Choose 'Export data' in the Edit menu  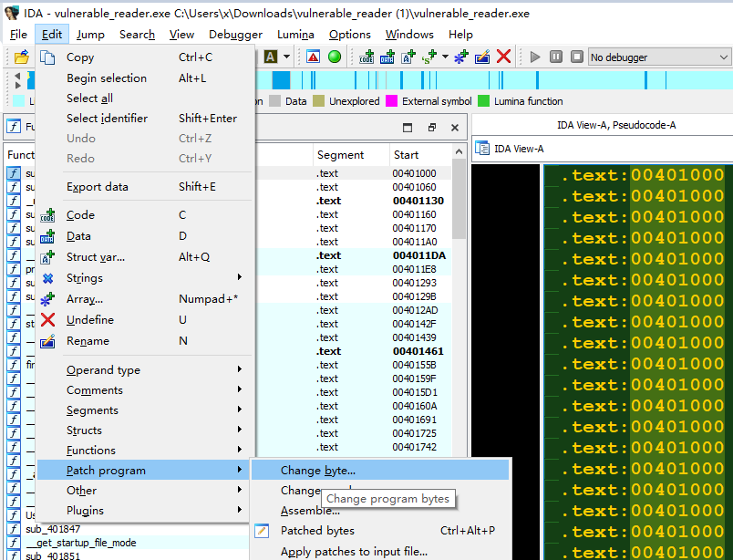tap(146, 187)
